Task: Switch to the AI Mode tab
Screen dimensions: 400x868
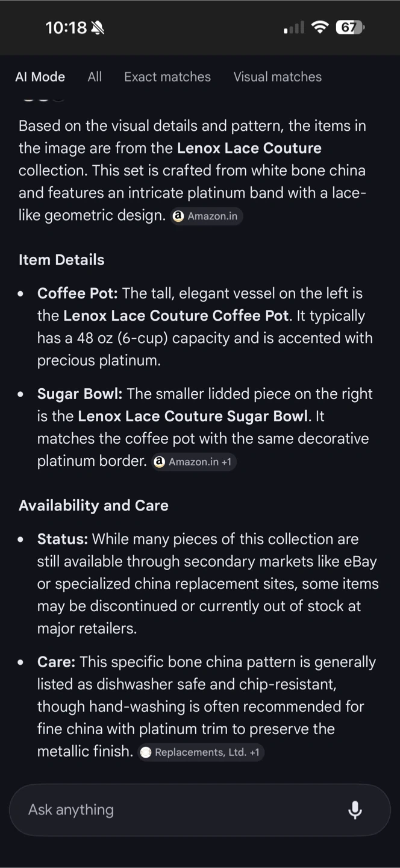Action: [40, 77]
